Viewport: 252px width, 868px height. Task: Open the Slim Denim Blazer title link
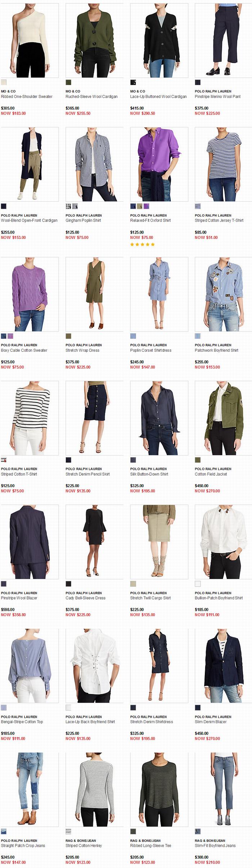210,722
